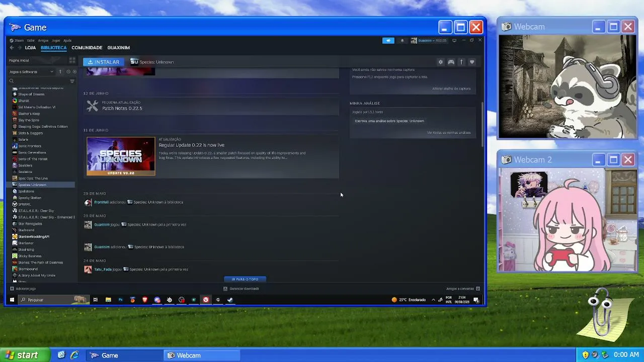Click Adicionar jogo at the bottom left

coord(23,289)
